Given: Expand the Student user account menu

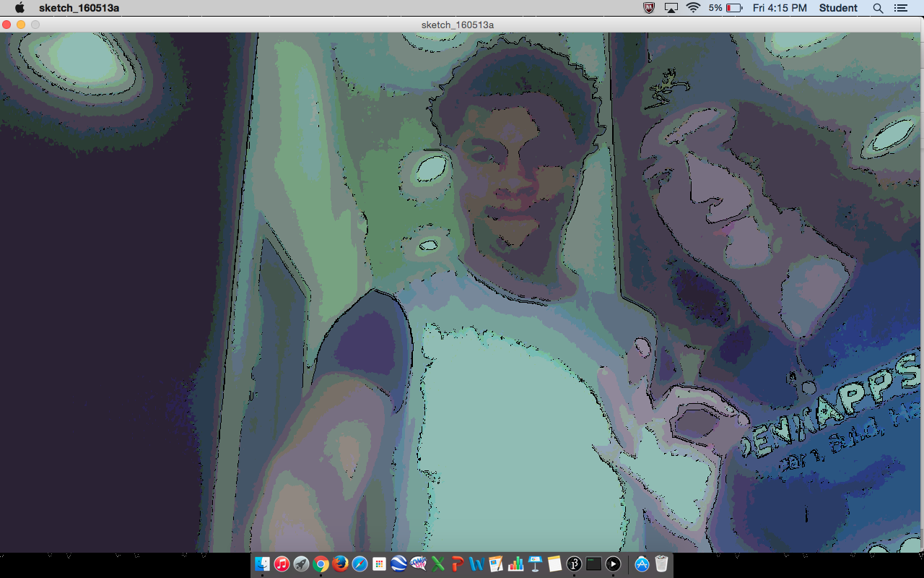Looking at the screenshot, I should (x=838, y=8).
